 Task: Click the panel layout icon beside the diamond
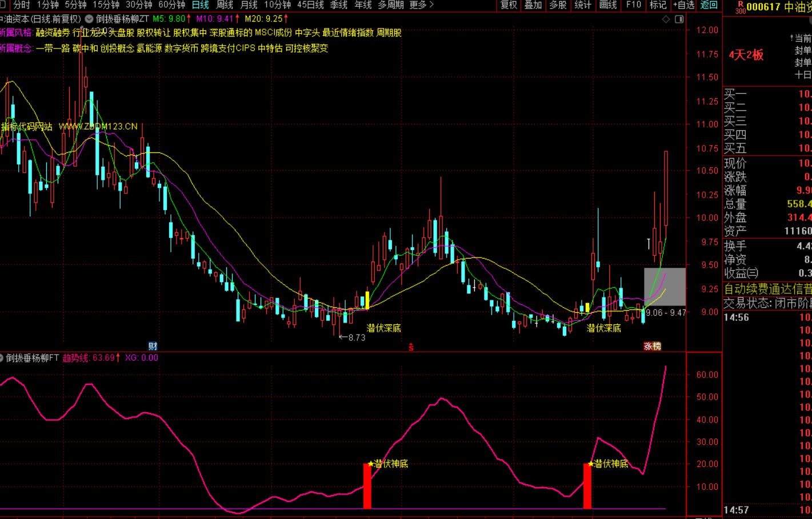(x=679, y=19)
